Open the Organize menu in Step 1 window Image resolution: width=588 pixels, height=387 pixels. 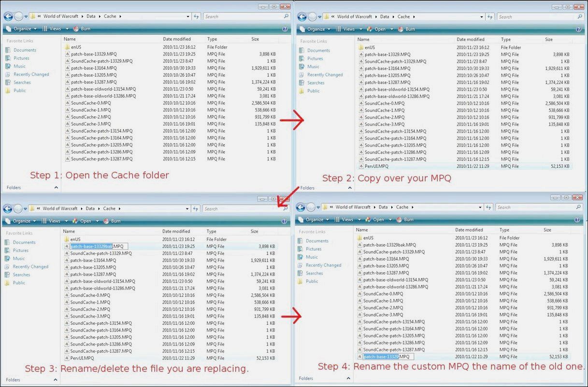pyautogui.click(x=22, y=29)
